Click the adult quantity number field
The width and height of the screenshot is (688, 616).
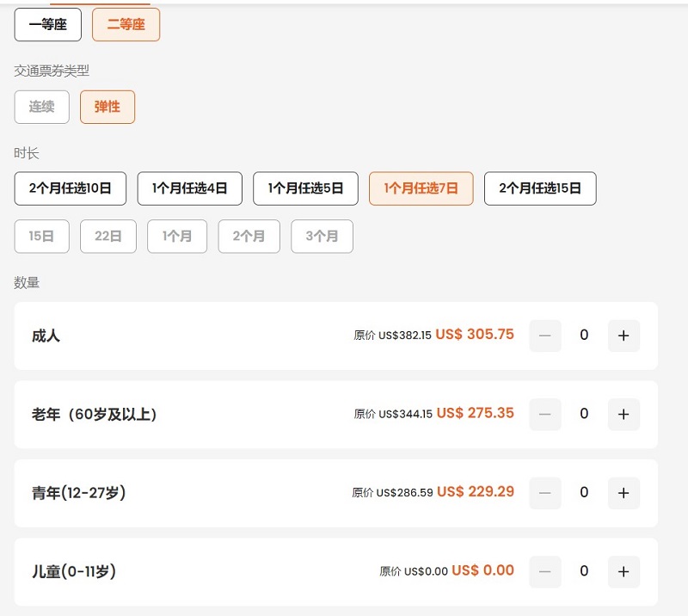[584, 335]
